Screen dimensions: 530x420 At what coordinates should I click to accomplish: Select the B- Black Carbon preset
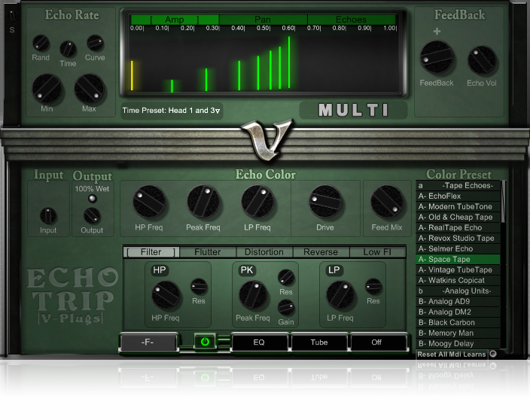pyautogui.click(x=458, y=322)
